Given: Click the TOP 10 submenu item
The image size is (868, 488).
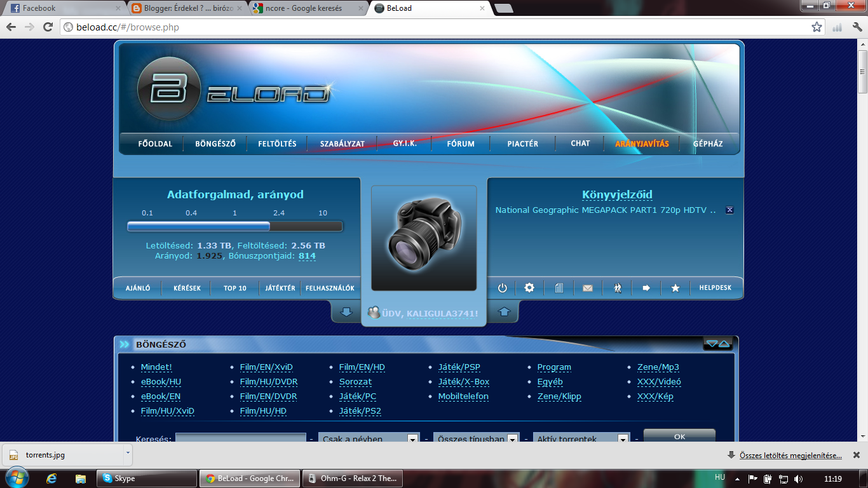Looking at the screenshot, I should 235,288.
